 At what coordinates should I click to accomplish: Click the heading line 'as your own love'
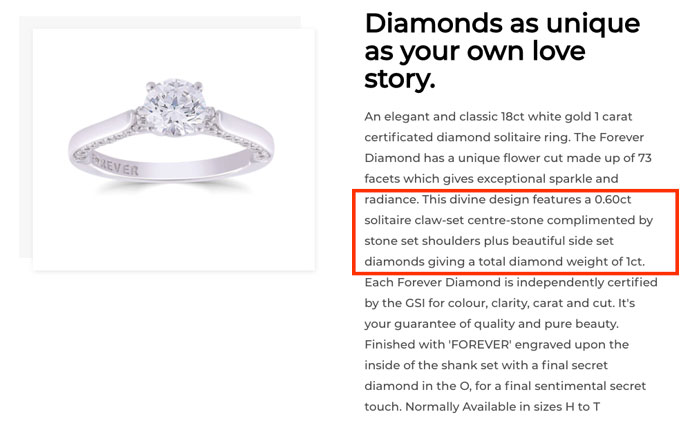click(x=475, y=51)
